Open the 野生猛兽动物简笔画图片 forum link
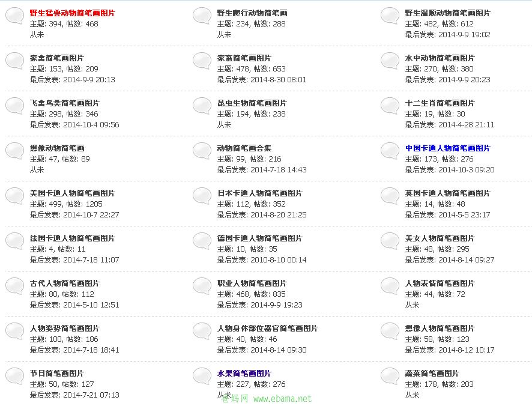The width and height of the screenshot is (532, 406). pyautogui.click(x=72, y=13)
